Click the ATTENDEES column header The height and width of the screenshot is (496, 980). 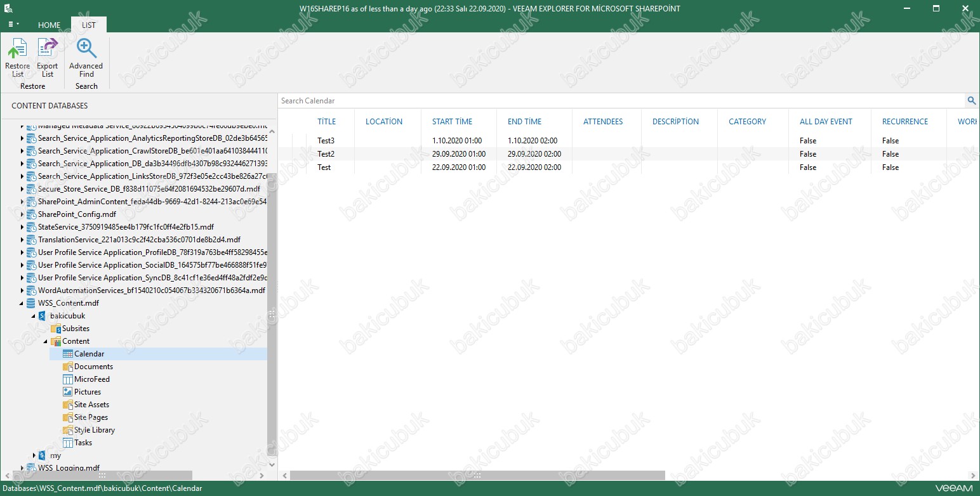(x=603, y=121)
